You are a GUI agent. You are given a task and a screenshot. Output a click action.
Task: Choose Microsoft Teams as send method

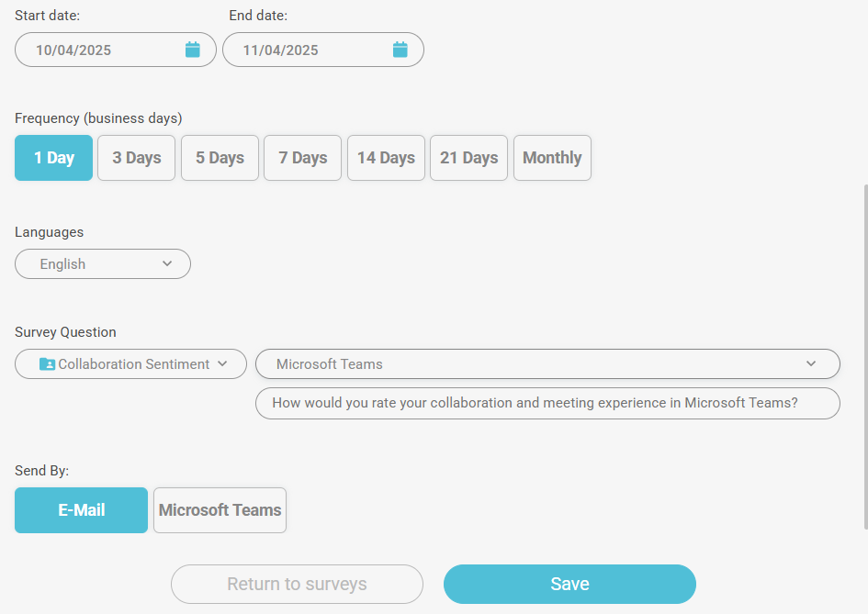click(x=220, y=510)
